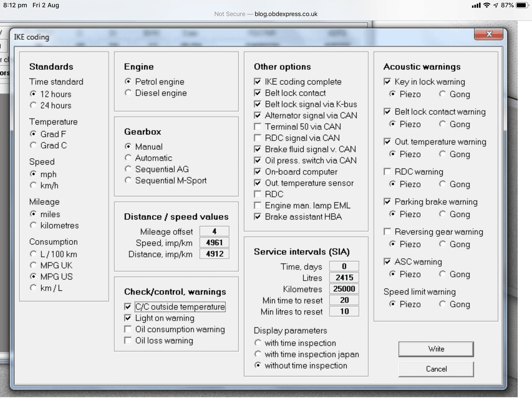The height and width of the screenshot is (399, 532).
Task: Select 'without time inspection' parameter
Action: [x=258, y=365]
